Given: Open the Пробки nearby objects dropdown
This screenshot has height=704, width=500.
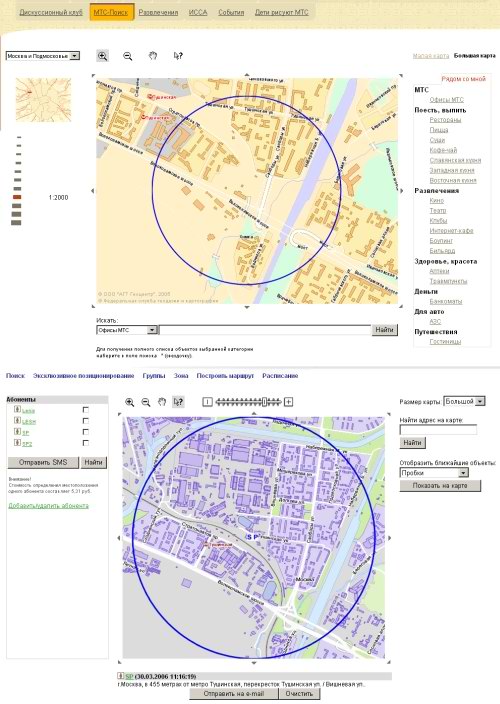Looking at the screenshot, I should [434, 473].
